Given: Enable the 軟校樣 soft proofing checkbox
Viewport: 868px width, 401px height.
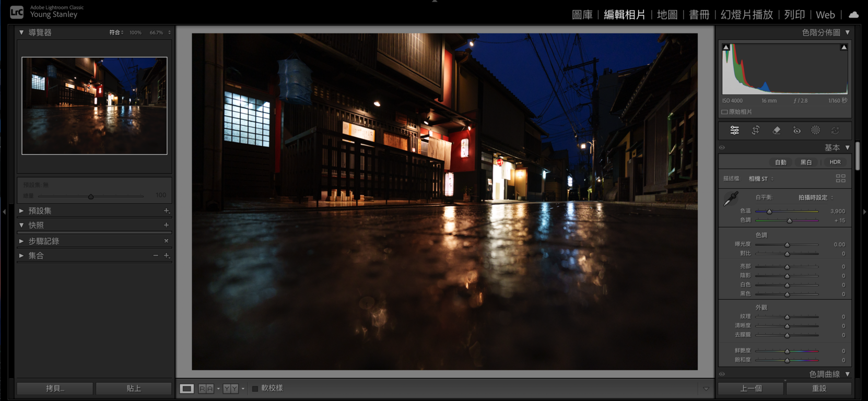Looking at the screenshot, I should pos(255,388).
